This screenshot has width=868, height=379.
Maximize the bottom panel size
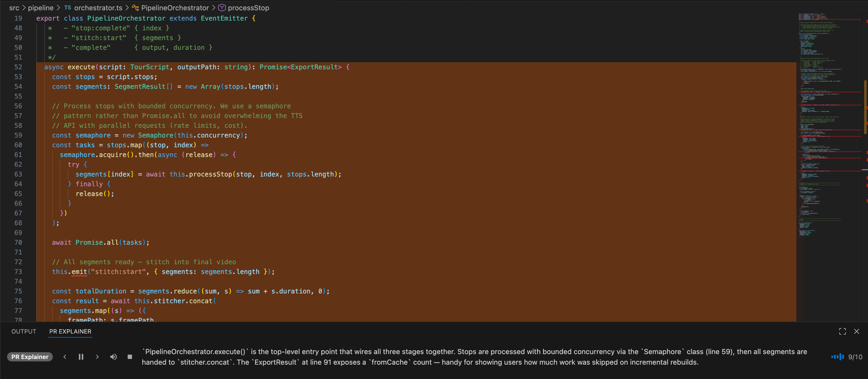click(843, 332)
